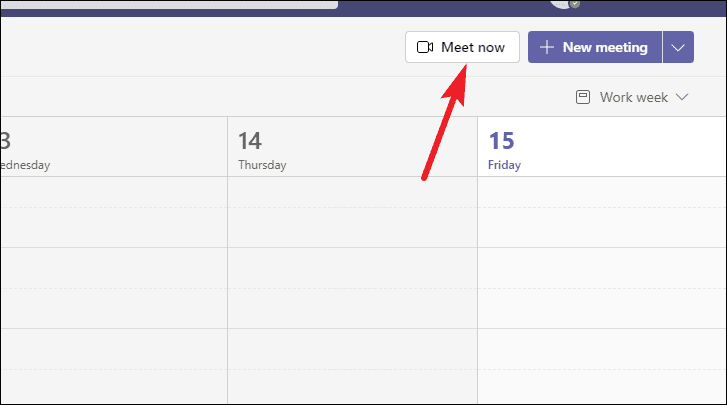Focus the search bar at the top
This screenshot has height=405, width=727.
point(169,4)
